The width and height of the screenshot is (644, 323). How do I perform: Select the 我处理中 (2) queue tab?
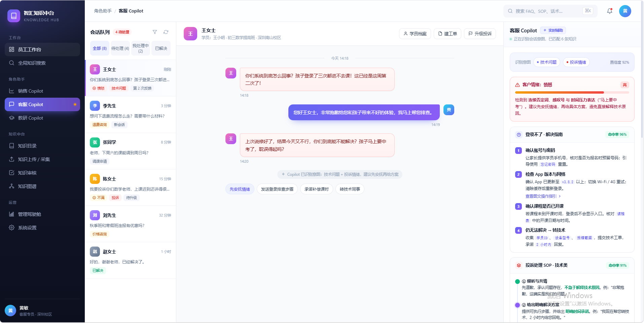[x=141, y=49]
